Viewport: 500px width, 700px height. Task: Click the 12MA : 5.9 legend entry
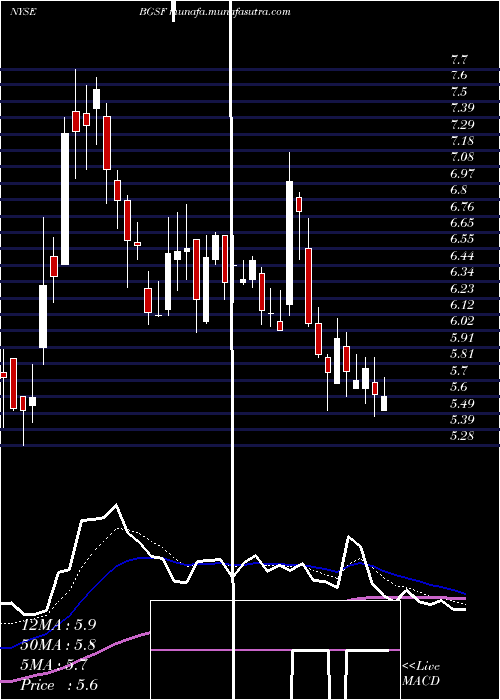pos(58,625)
